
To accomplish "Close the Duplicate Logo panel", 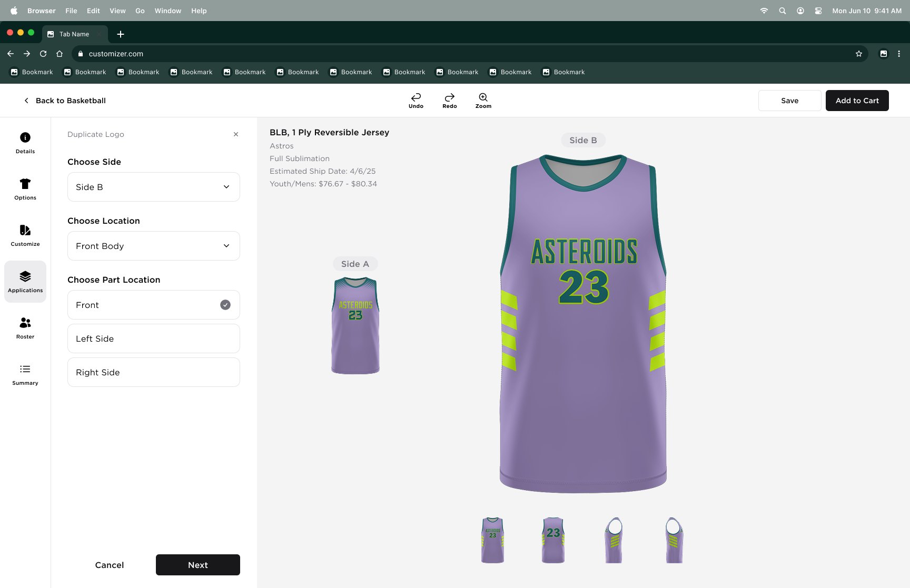I will pos(236,134).
